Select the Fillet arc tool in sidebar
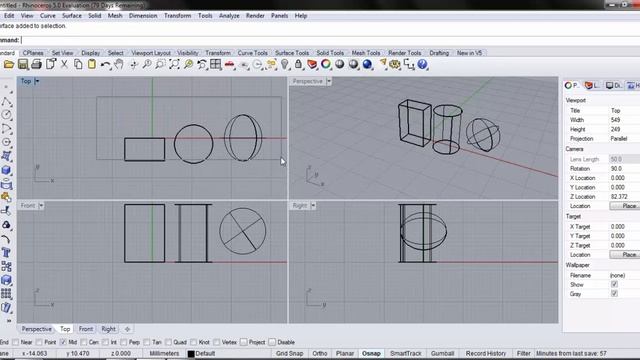The height and width of the screenshot is (360, 640). [7, 239]
